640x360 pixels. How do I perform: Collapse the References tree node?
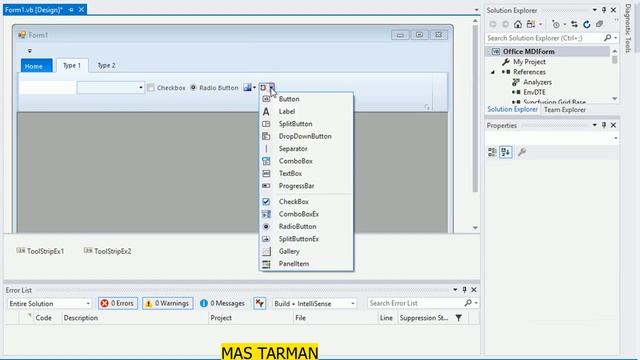[493, 72]
